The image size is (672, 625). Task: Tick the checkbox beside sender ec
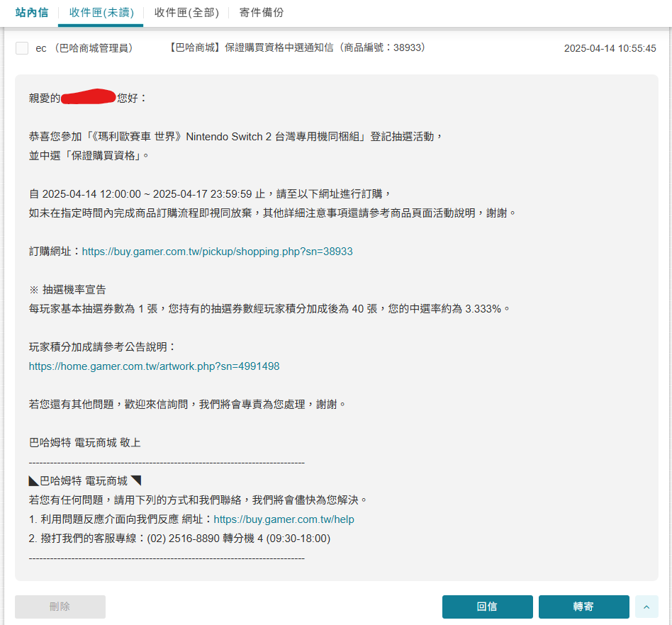click(22, 48)
